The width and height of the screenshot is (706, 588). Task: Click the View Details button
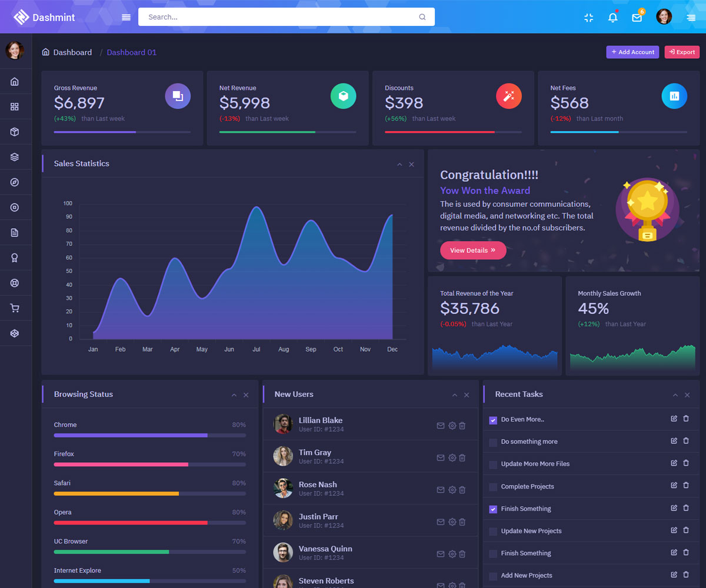coord(472,250)
